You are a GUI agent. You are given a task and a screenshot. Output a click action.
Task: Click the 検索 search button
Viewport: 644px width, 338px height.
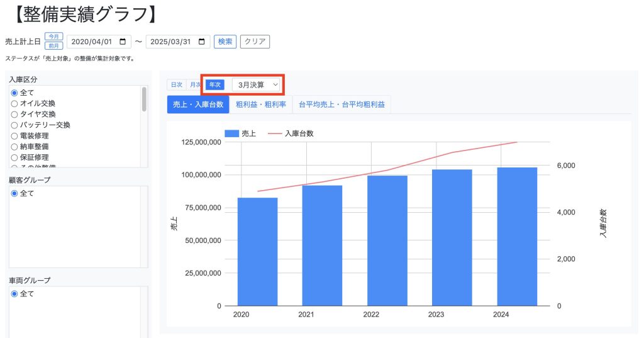point(225,42)
